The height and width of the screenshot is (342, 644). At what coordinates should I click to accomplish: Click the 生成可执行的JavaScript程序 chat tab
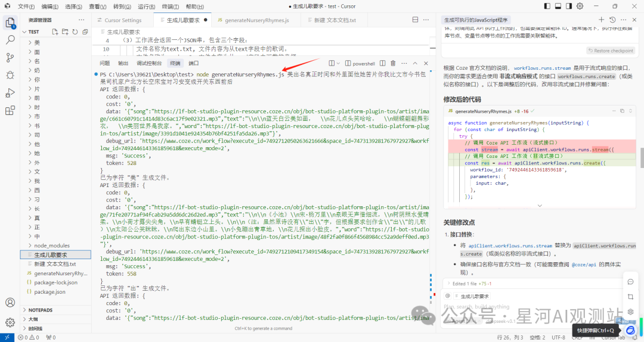[476, 20]
